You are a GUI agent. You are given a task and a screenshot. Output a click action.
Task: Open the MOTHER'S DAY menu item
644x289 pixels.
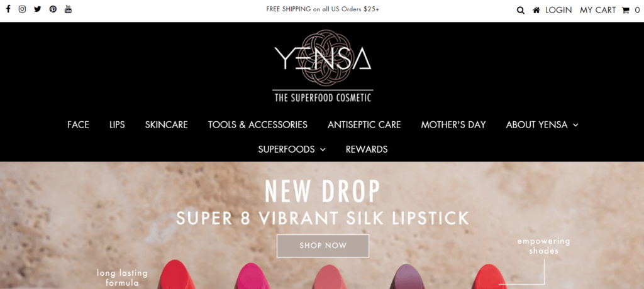tap(453, 125)
